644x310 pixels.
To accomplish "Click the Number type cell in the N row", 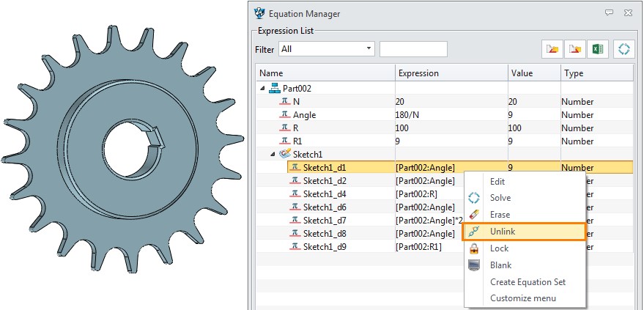I will pyautogui.click(x=597, y=101).
